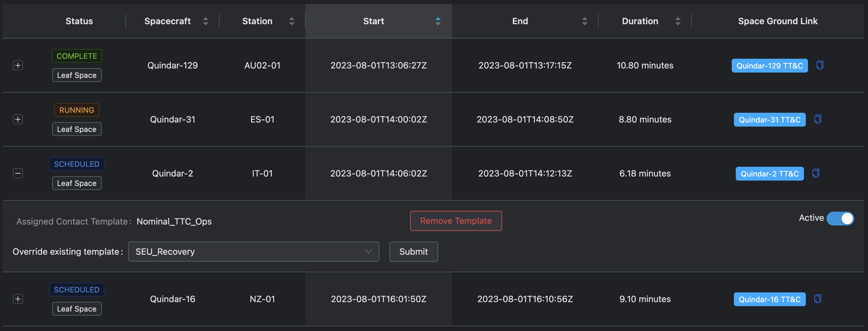868x331 pixels.
Task: Toggle the Active switch off
Action: tap(840, 219)
